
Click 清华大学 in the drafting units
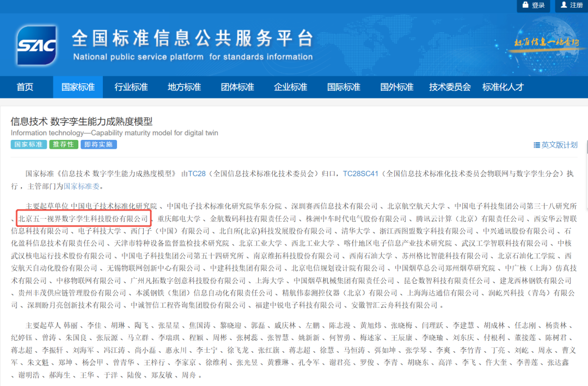click(x=356, y=231)
